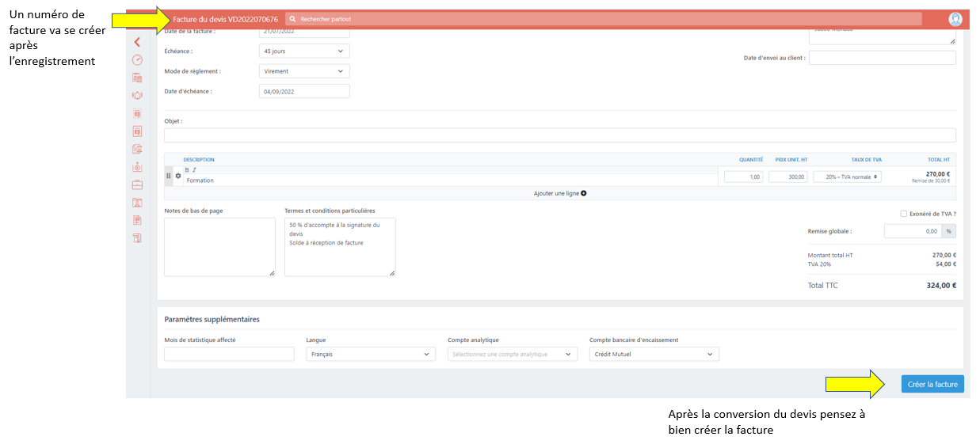Click the "Rechercher partout" search bar
This screenshot has width=980, height=448.
tap(604, 19)
